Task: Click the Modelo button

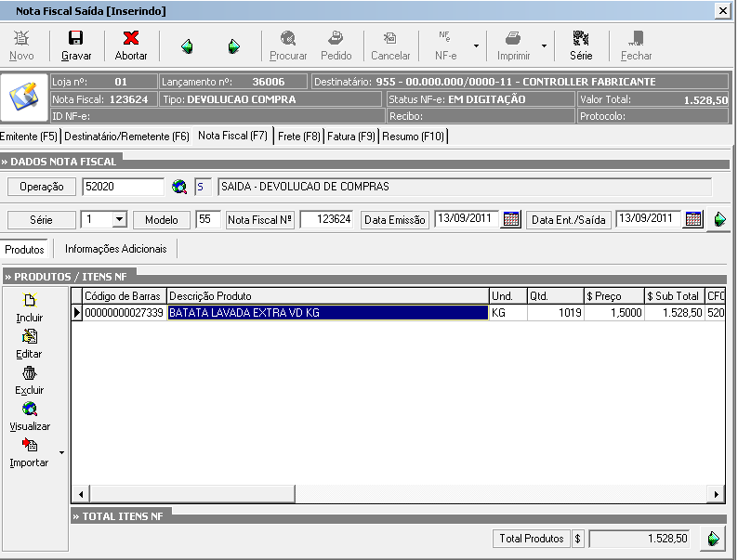Action: [162, 219]
